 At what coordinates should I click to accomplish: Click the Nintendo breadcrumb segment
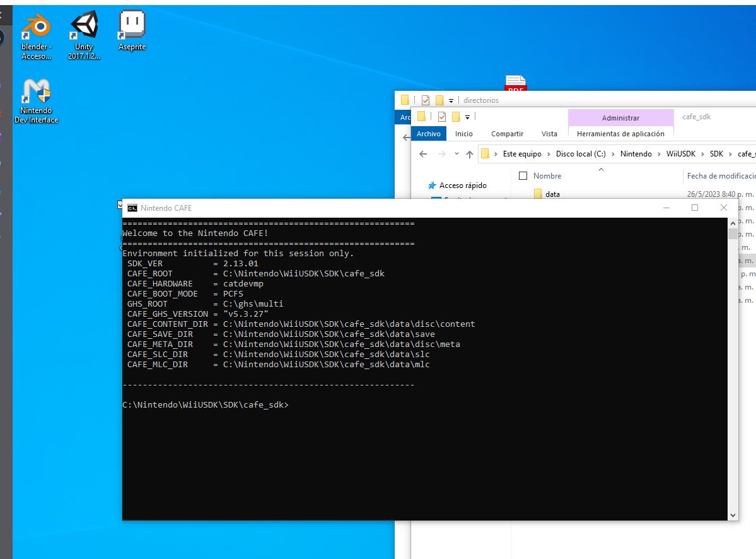[636, 154]
